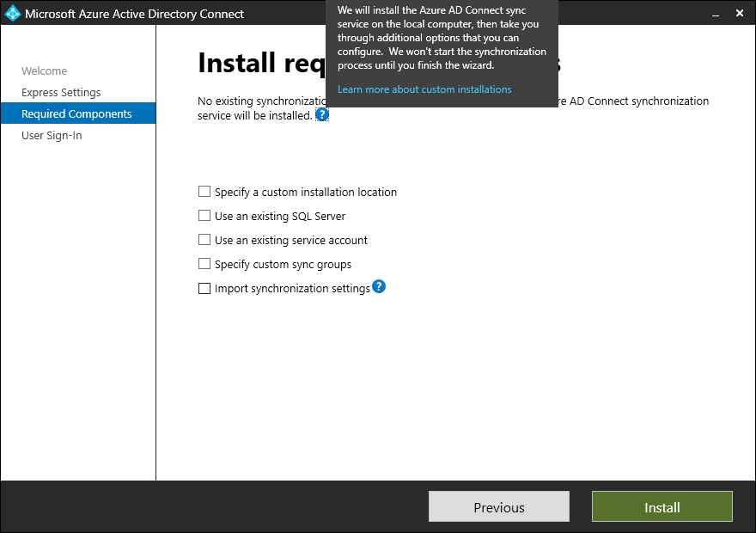Click the Previous button
This screenshot has height=533, width=756.
click(499, 506)
